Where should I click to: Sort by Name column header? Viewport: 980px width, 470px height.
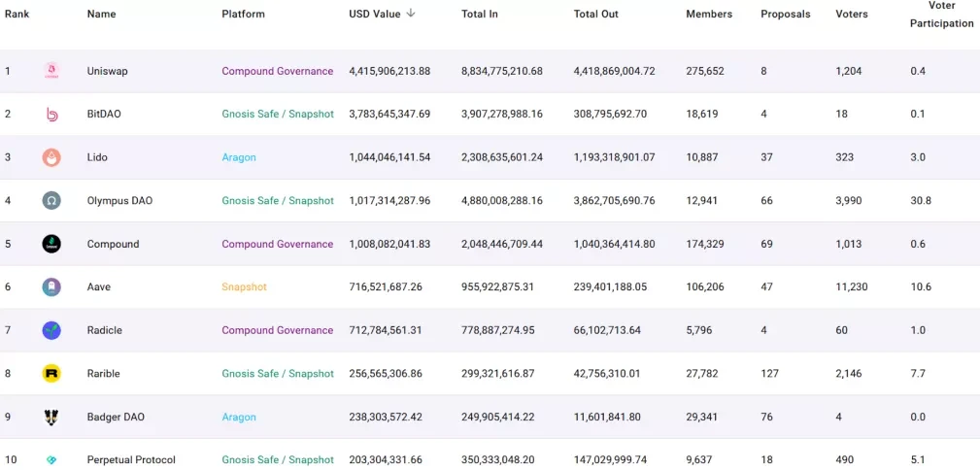tap(101, 14)
